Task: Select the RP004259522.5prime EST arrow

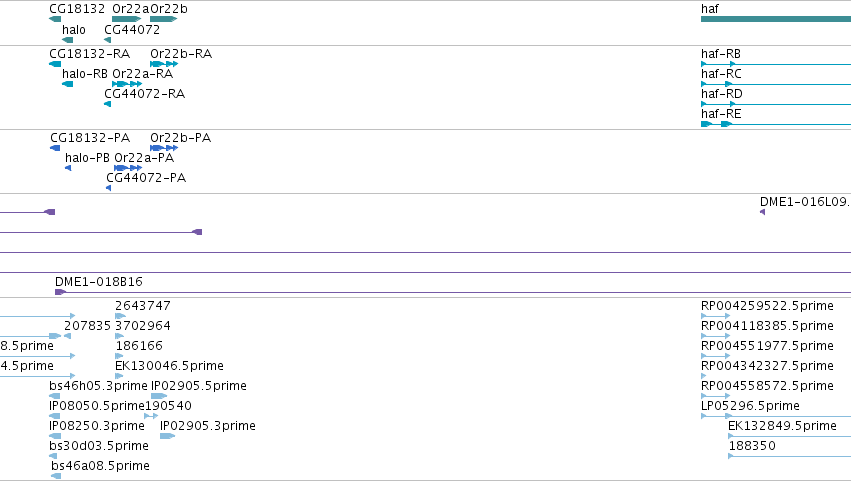Action: [715, 316]
